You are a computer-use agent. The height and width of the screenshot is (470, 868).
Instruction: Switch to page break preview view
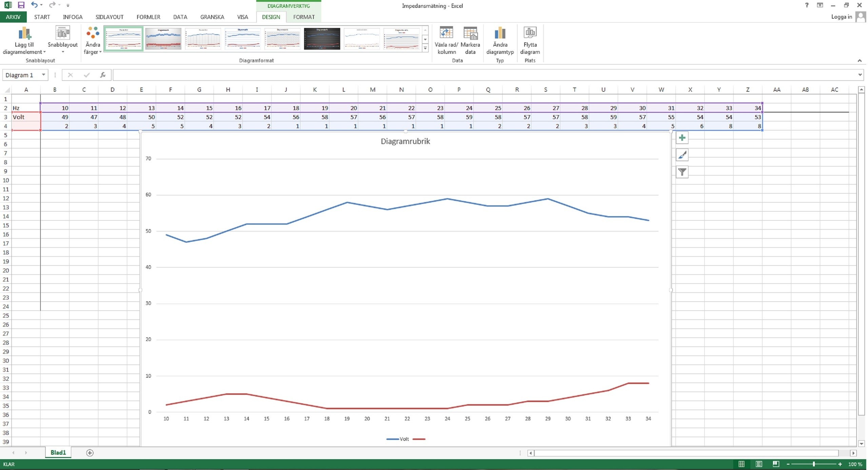click(x=776, y=464)
